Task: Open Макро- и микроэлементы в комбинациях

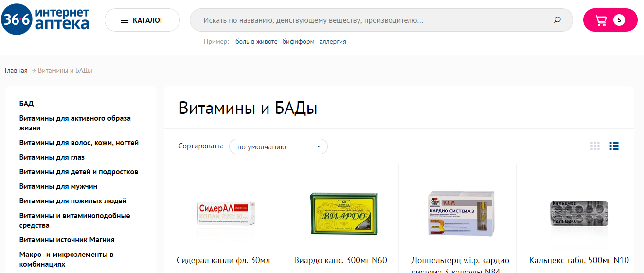Action: tap(67, 259)
